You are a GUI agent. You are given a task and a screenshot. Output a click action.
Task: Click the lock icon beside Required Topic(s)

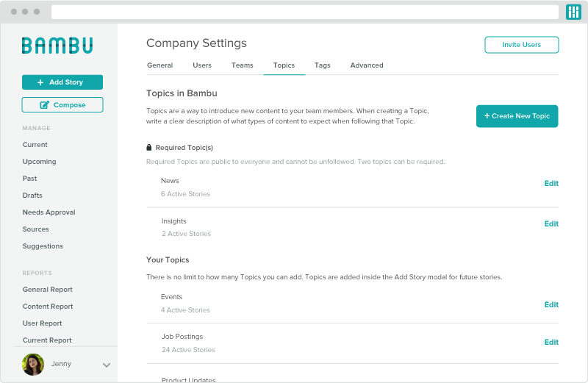pos(149,148)
